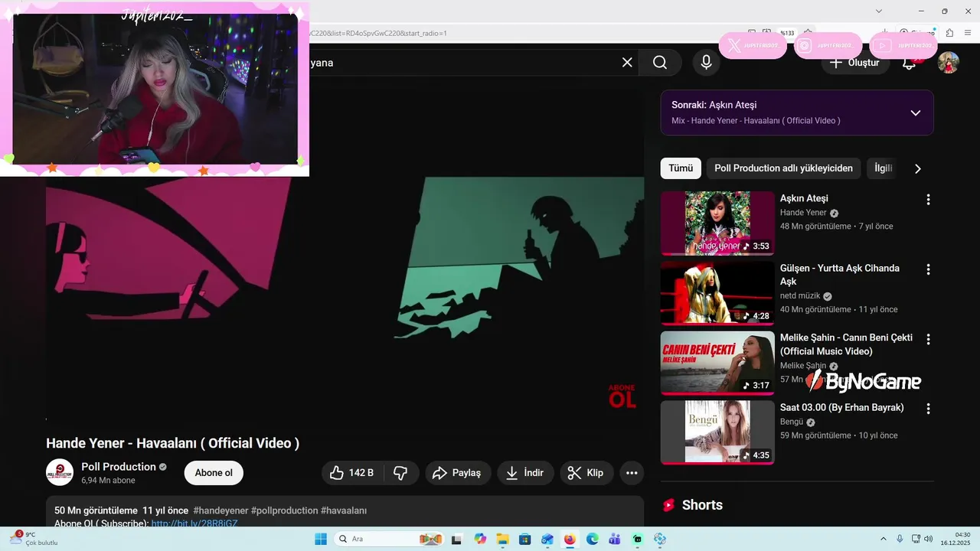980x551 pixels.
Task: Open Firefox list all tabs chevron
Action: (x=879, y=11)
